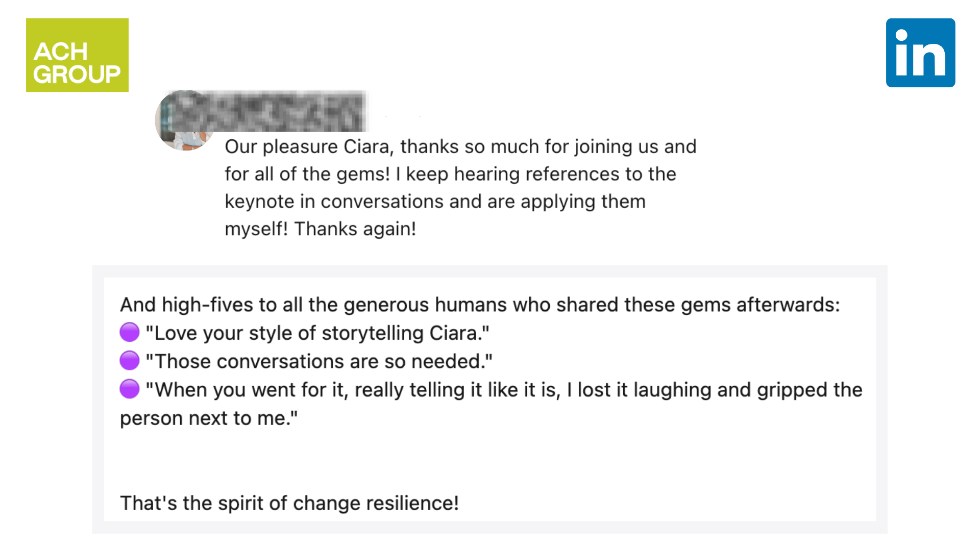This screenshot has width=980, height=551.
Task: Click "myself! Thanks again!" comment ending
Action: [x=321, y=229]
